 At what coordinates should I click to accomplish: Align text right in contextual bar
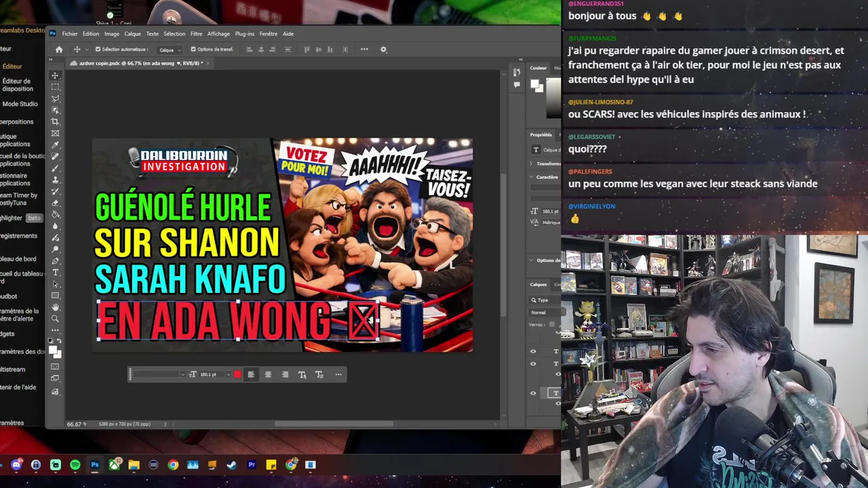(285, 374)
